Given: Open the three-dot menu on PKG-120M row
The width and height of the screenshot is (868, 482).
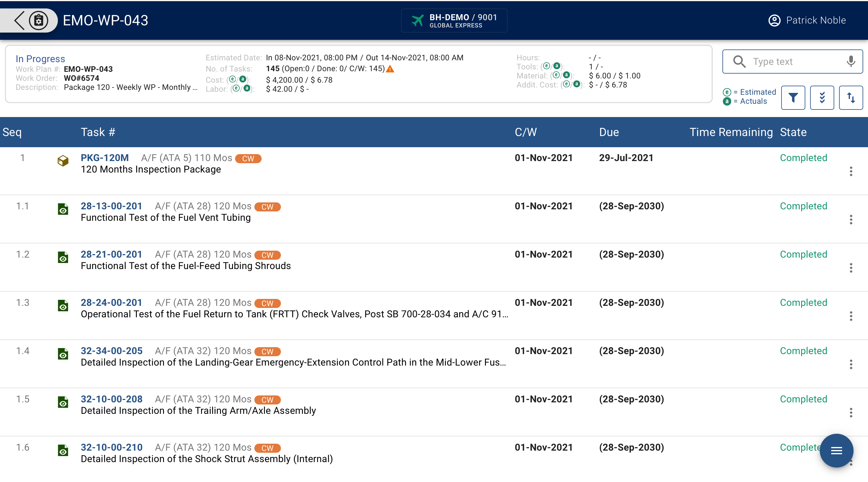Looking at the screenshot, I should [x=851, y=172].
